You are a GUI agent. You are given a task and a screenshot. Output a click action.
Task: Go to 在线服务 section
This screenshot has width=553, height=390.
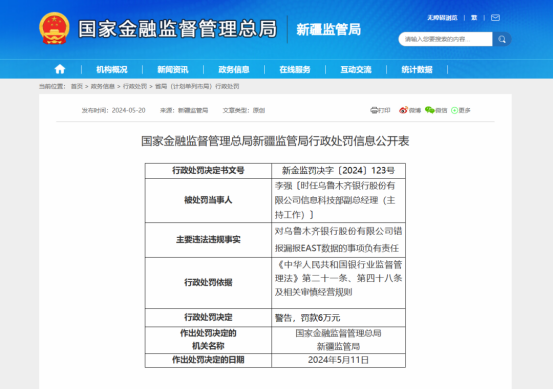pyautogui.click(x=295, y=69)
